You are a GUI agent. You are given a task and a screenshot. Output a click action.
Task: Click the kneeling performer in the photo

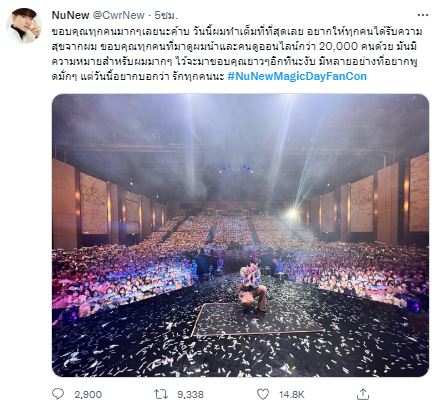pyautogui.click(x=252, y=284)
